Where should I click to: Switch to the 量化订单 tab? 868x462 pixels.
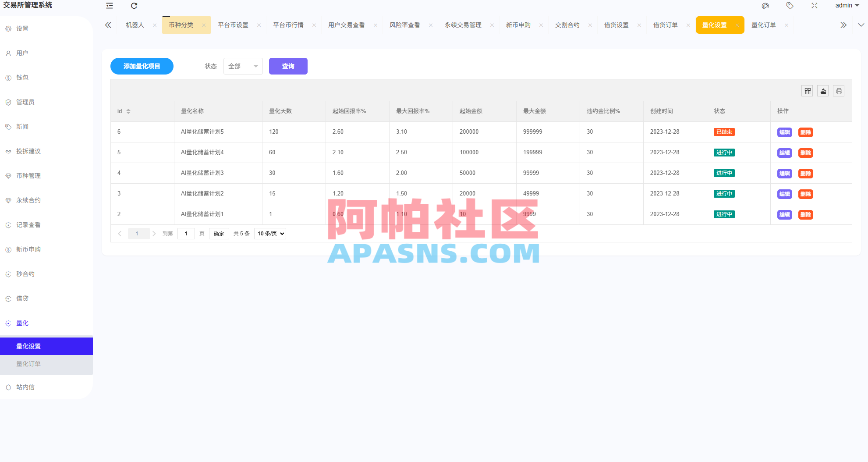tap(763, 25)
